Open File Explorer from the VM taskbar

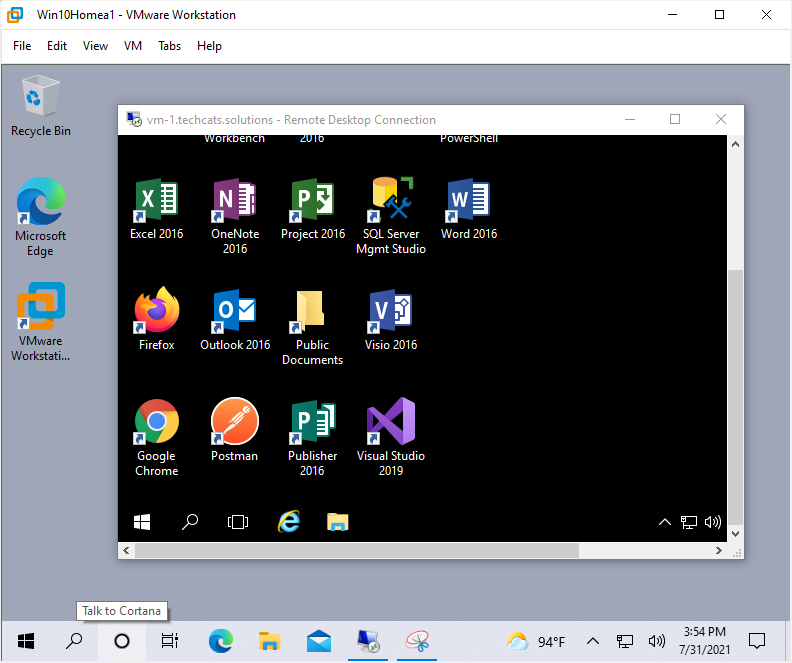click(x=269, y=641)
